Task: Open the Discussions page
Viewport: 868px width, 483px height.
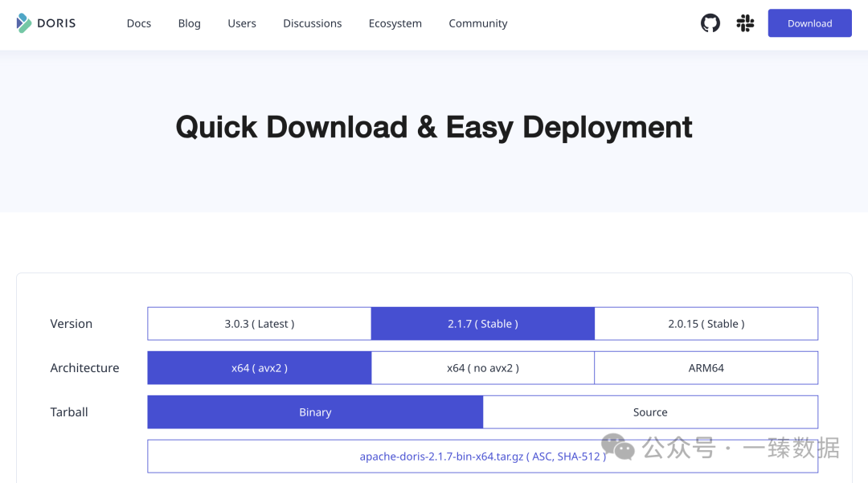Action: click(312, 23)
